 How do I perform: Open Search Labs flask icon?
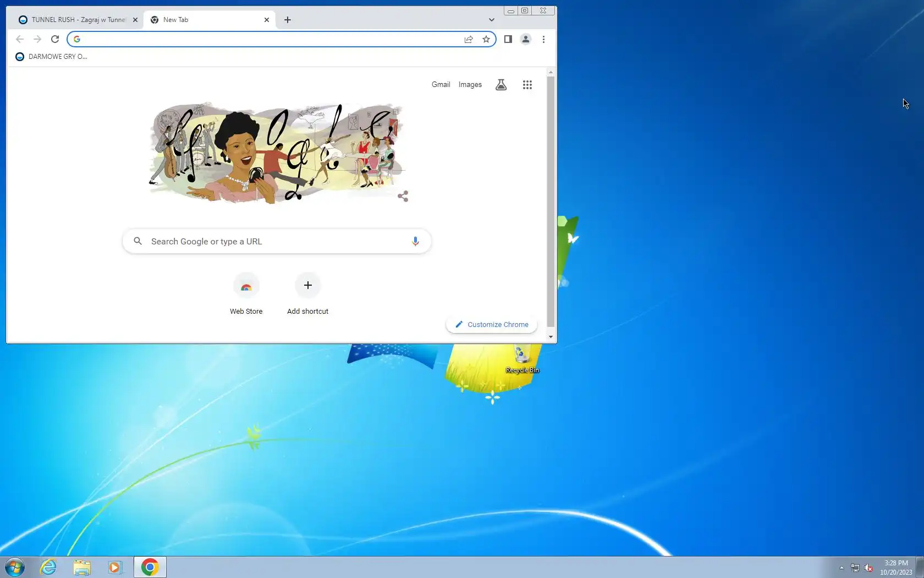pos(501,85)
